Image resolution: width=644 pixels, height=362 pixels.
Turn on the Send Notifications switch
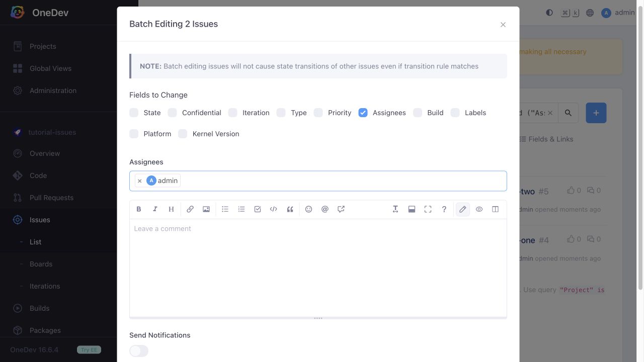[x=139, y=351]
